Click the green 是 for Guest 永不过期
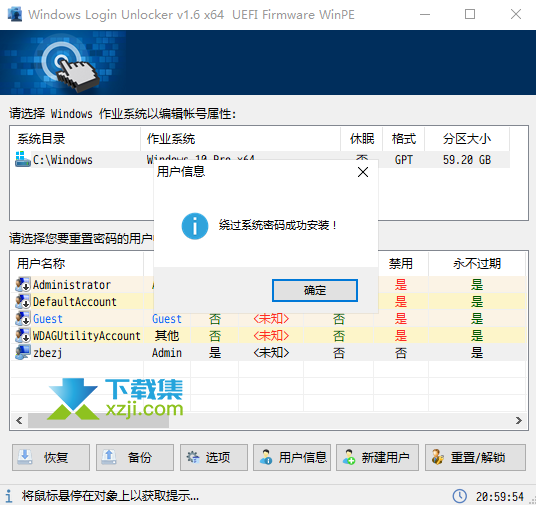 (477, 319)
